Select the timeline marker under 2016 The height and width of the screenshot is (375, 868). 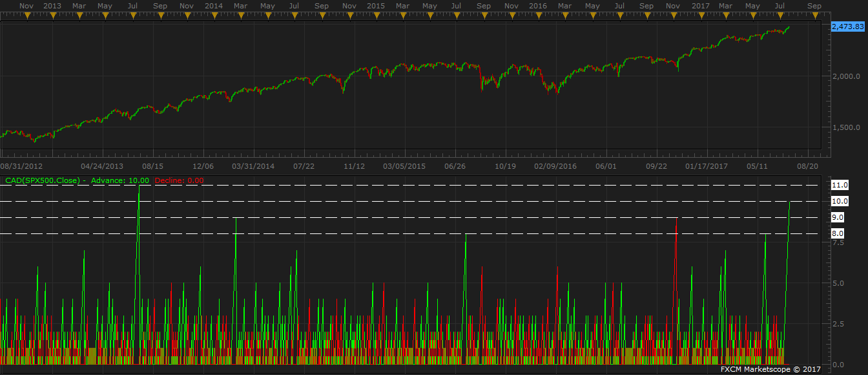538,16
